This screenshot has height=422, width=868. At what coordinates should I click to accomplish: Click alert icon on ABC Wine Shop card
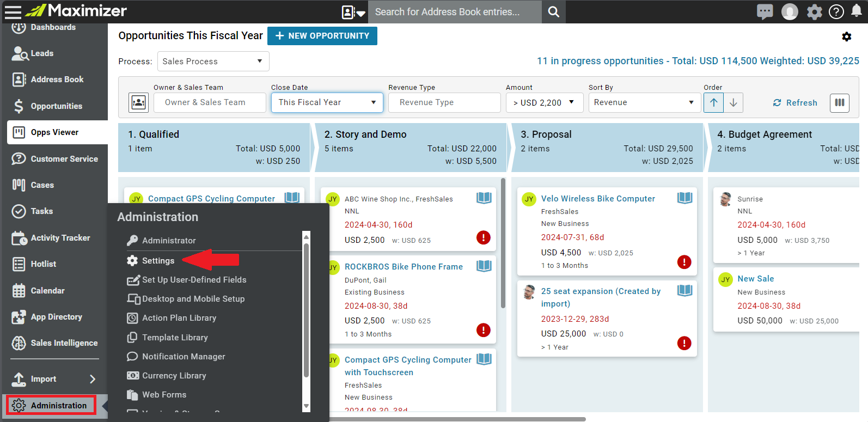coord(483,237)
